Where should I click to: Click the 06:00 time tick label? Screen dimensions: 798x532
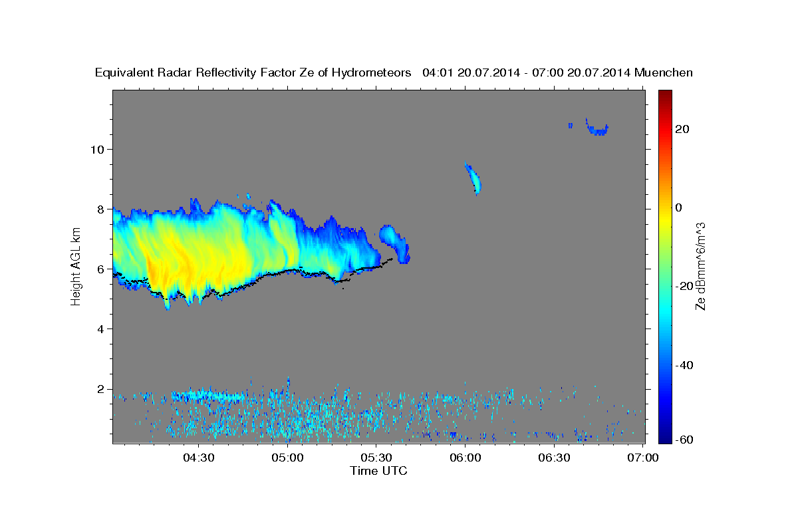click(x=465, y=458)
